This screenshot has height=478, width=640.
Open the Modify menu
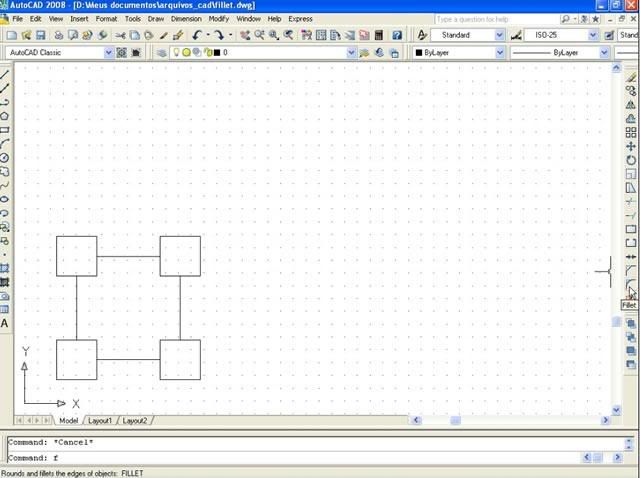(218, 19)
